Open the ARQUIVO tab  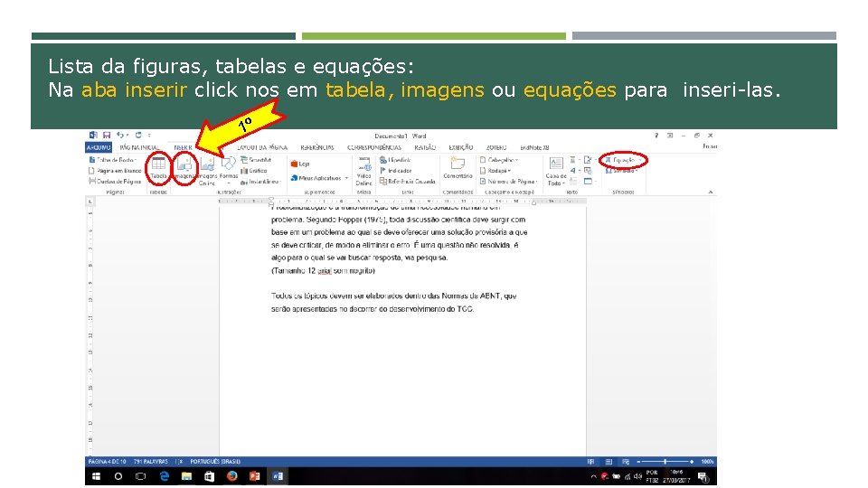(x=99, y=147)
